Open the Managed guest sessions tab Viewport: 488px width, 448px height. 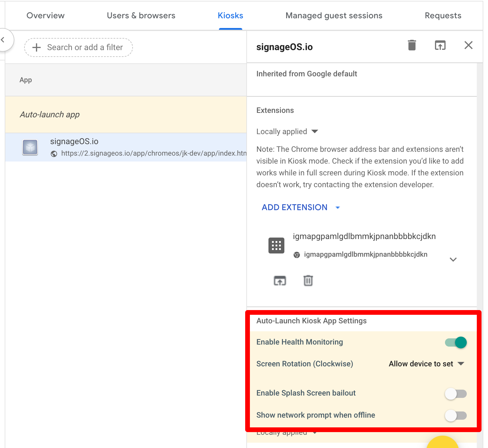coord(334,16)
